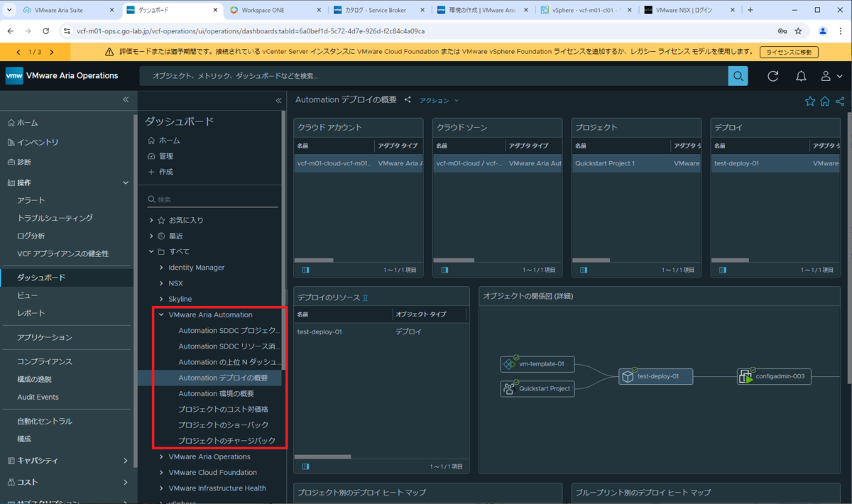The image size is (852, 504).
Task: Expand Identity Manager folder
Action: [x=161, y=268]
